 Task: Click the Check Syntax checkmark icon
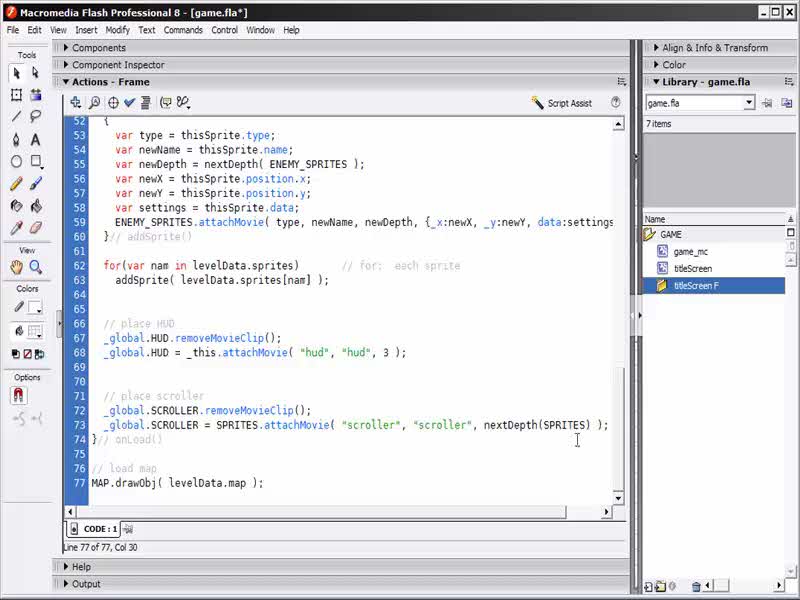[x=129, y=102]
